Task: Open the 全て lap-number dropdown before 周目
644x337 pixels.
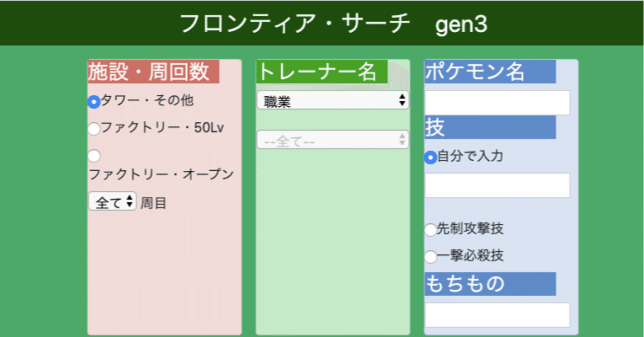Action: pos(112,203)
